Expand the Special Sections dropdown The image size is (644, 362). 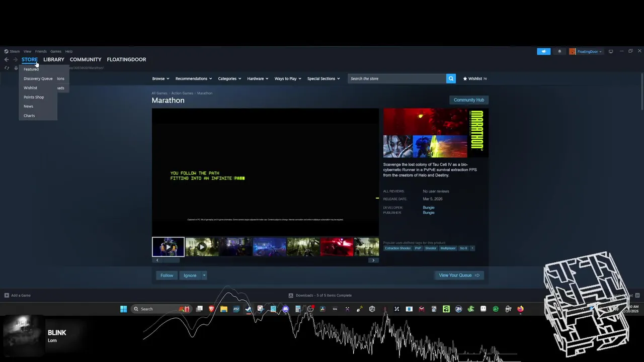(x=324, y=78)
